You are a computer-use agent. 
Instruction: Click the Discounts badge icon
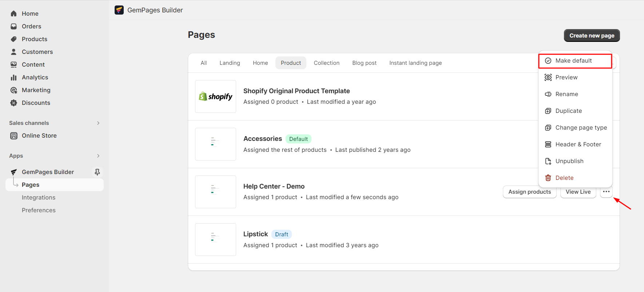(14, 103)
